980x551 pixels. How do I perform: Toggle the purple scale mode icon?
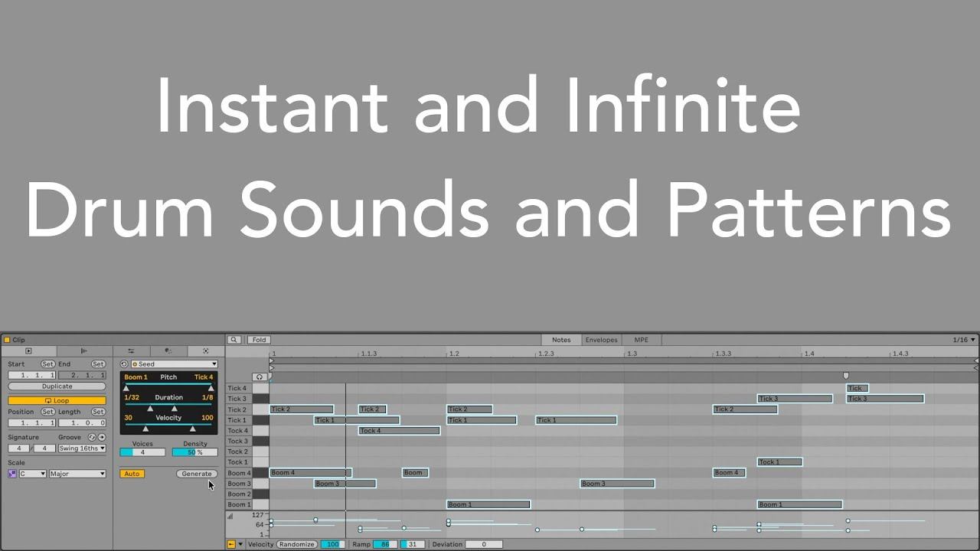(x=12, y=474)
